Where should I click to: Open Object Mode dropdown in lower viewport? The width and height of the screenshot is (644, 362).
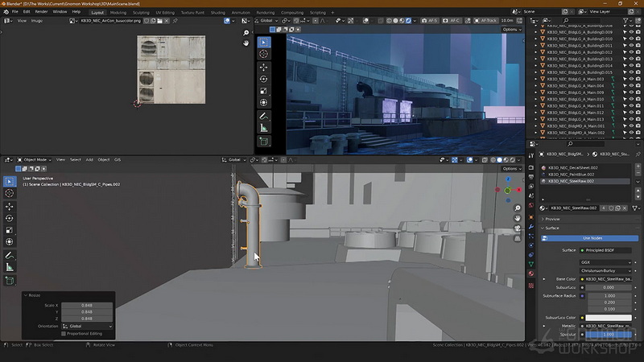34,159
